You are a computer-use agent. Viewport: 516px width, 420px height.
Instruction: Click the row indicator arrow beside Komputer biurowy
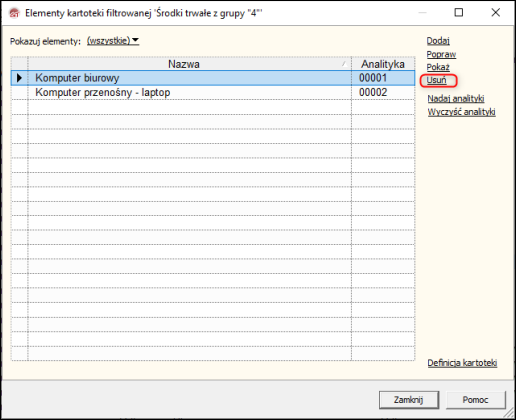(x=19, y=78)
